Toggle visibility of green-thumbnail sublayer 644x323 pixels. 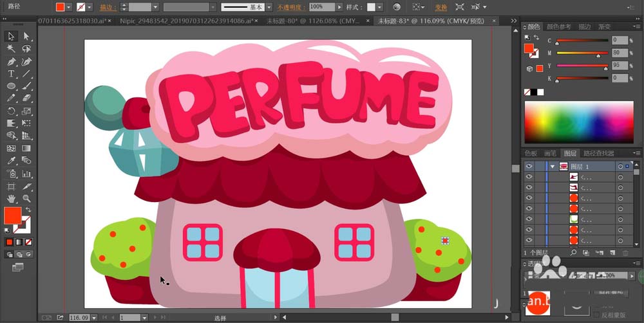529,219
